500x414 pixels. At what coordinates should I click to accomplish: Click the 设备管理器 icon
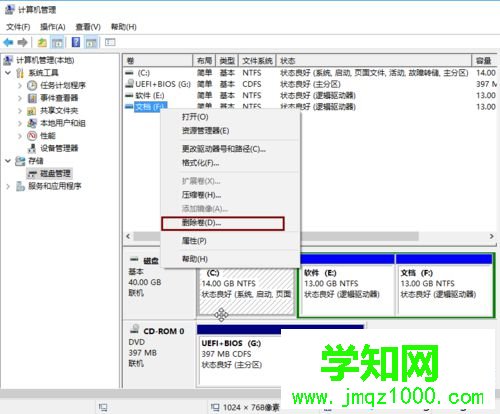(x=32, y=148)
